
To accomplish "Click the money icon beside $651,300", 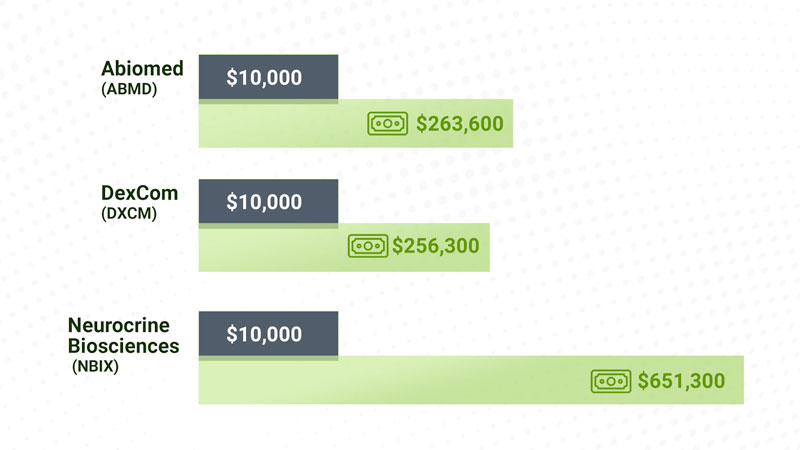I will (x=611, y=381).
